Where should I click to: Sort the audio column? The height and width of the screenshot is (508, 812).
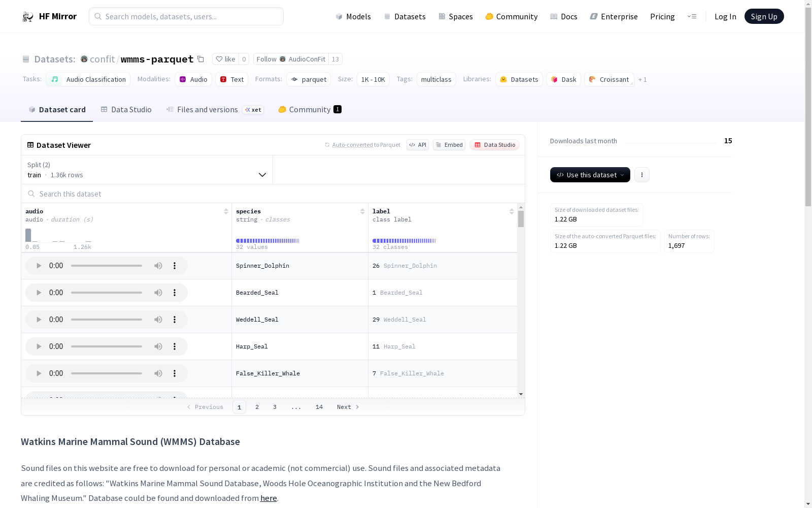(x=226, y=211)
